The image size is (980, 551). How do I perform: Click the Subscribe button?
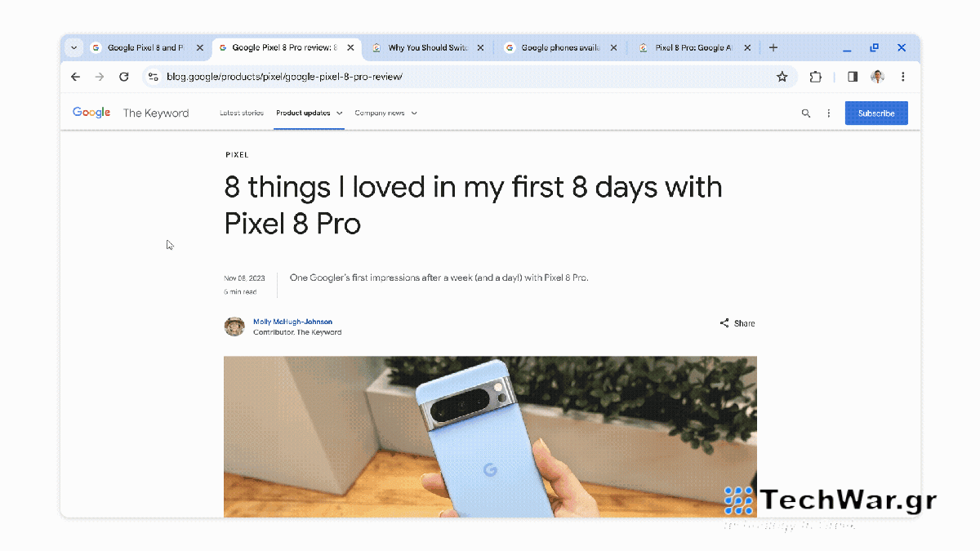[876, 113]
